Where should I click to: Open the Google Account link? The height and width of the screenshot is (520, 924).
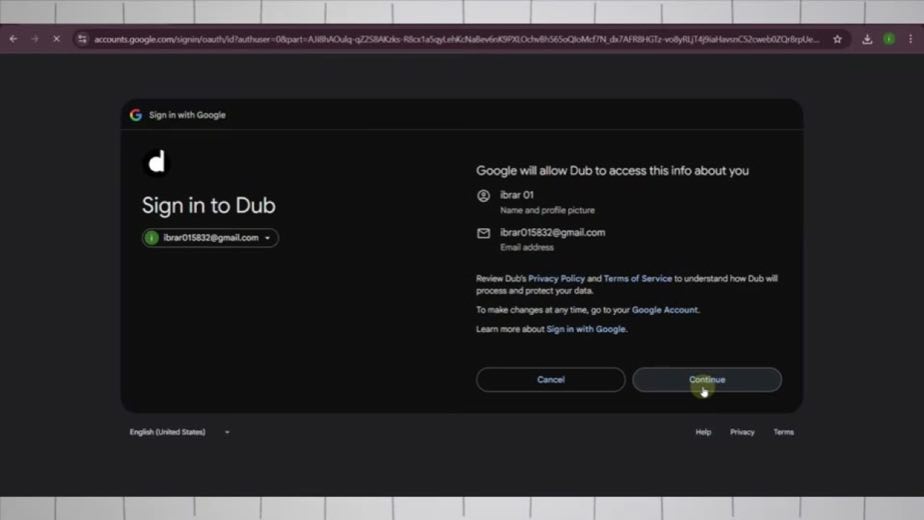(665, 310)
